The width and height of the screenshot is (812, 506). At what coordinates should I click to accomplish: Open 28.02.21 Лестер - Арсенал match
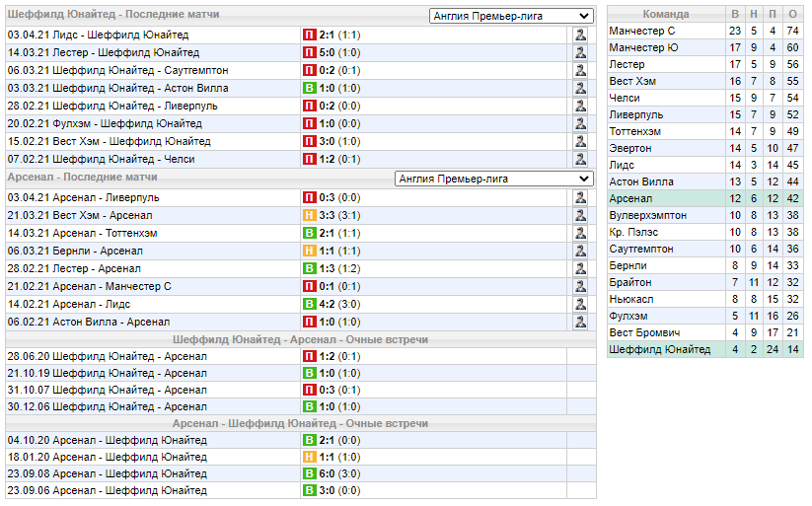[74, 268]
